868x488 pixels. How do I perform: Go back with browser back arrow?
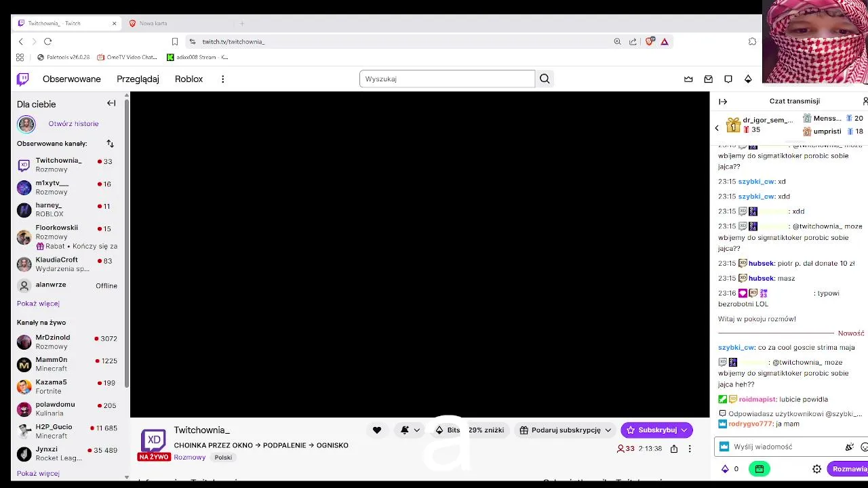(20, 41)
